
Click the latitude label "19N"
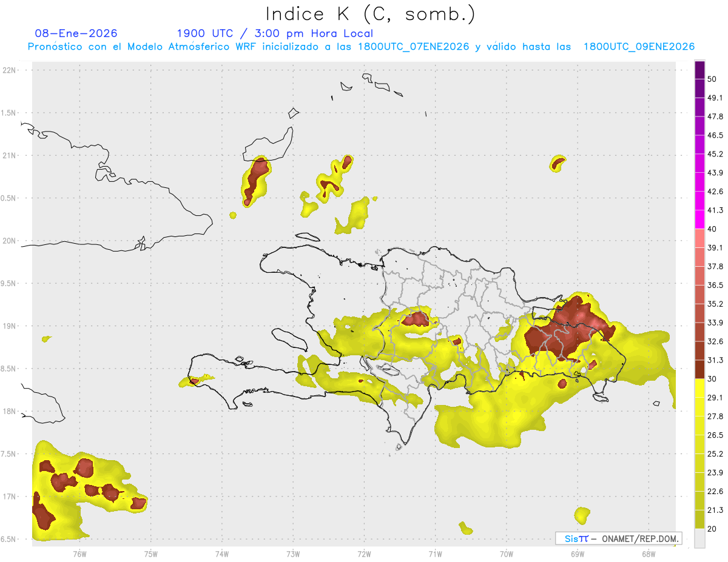point(10,326)
